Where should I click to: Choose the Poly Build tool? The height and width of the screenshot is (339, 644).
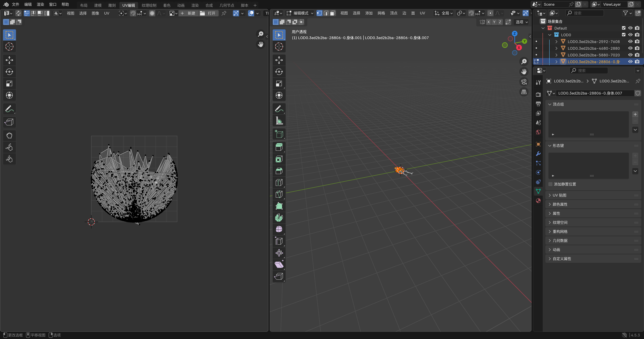pos(279,206)
